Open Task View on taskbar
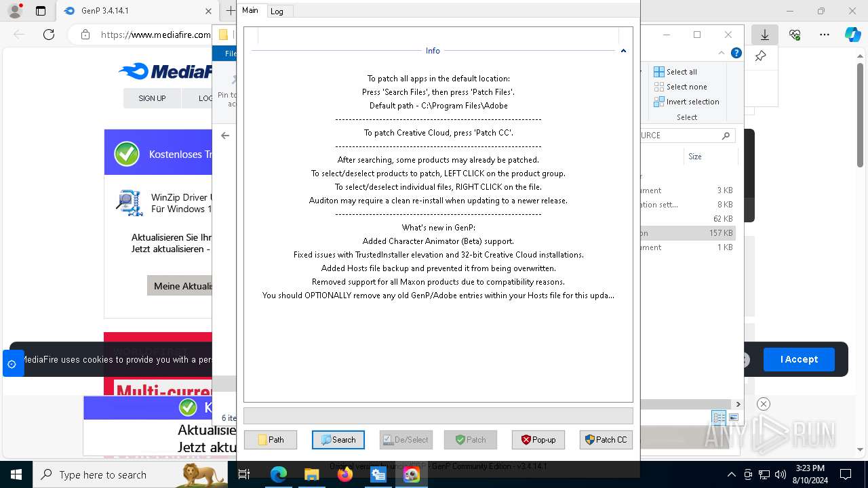The width and height of the screenshot is (868, 488). [245, 475]
